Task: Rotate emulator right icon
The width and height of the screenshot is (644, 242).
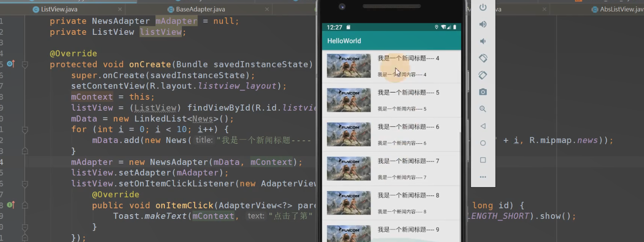Action: coord(483,75)
